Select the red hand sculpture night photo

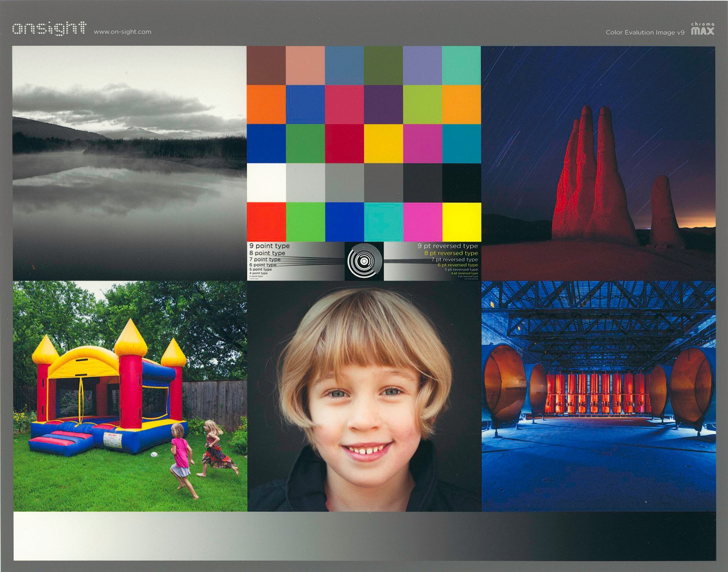(598, 163)
